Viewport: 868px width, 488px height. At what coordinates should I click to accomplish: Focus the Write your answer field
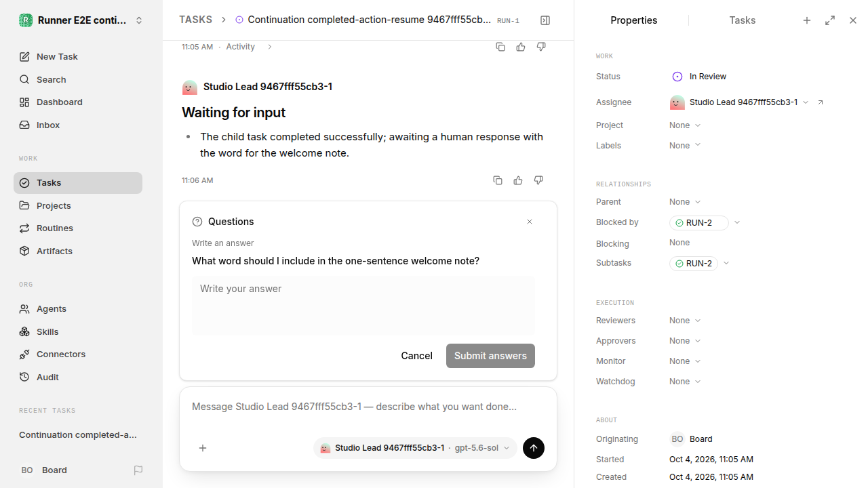click(363, 305)
